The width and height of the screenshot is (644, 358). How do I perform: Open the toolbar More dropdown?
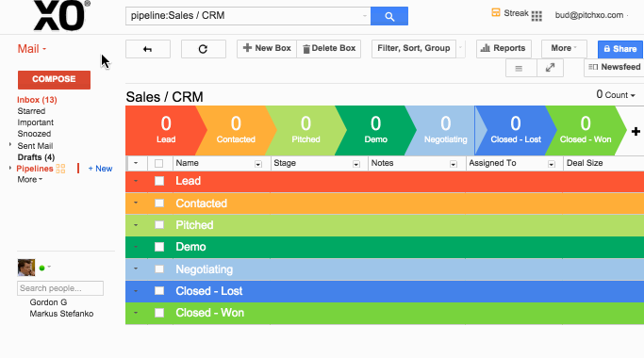564,48
